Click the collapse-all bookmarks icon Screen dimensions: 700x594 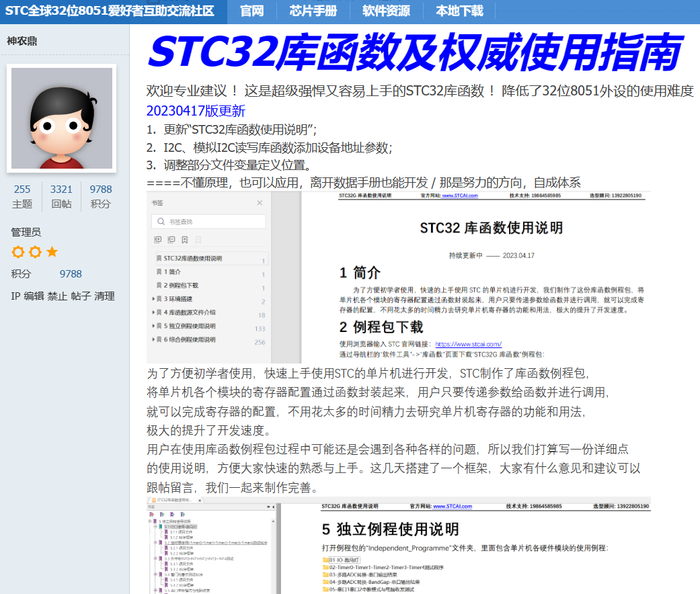click(171, 240)
